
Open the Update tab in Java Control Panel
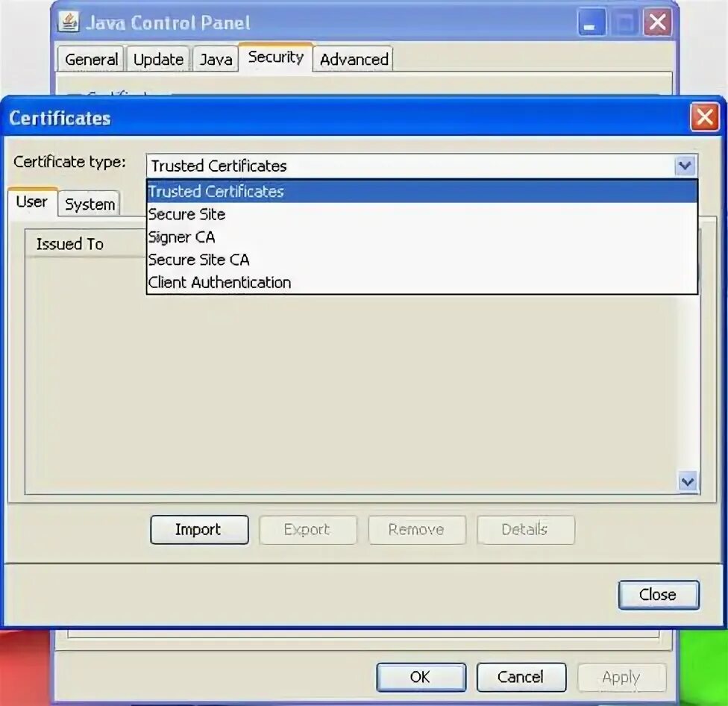[158, 59]
